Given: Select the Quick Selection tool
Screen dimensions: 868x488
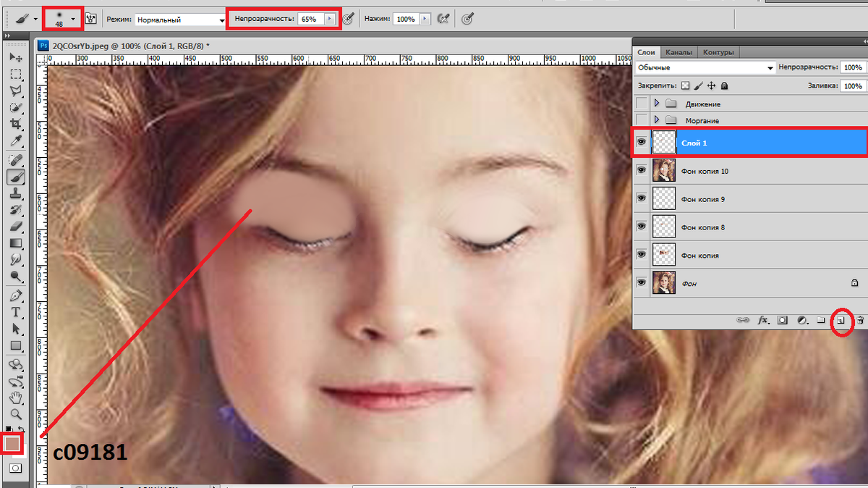Looking at the screenshot, I should pyautogui.click(x=16, y=107).
